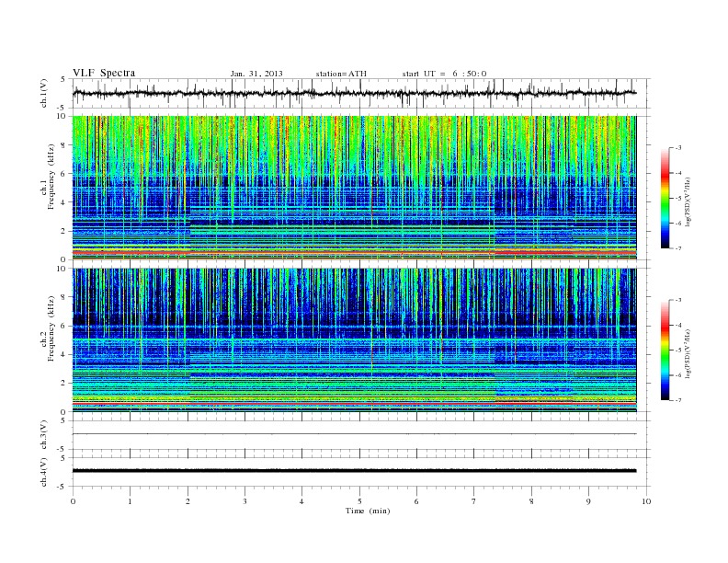
Task: Click the 'start UT = 6:50:0' label
Action: pyautogui.click(x=444, y=74)
